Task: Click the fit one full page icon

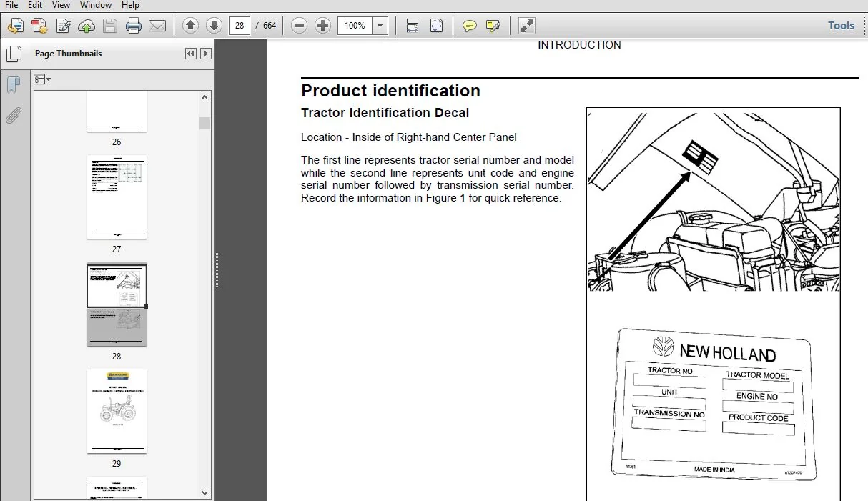Action: [x=436, y=26]
